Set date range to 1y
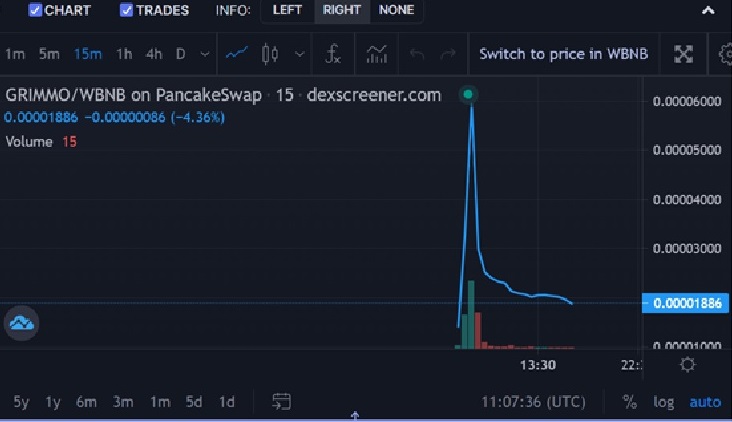Screen dimensions: 732x422 point(53,402)
